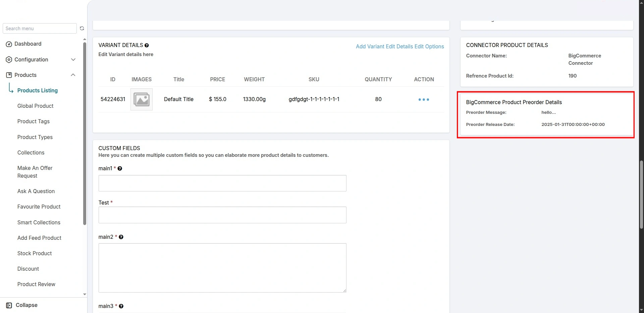Go to Products Listing

tap(38, 91)
